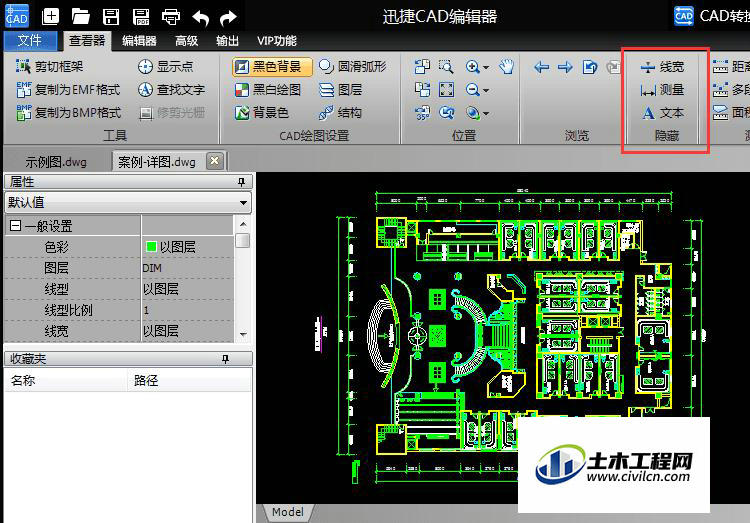This screenshot has height=523, width=750.
Task: Select 案例-详图.dwg document tab
Action: tap(157, 162)
